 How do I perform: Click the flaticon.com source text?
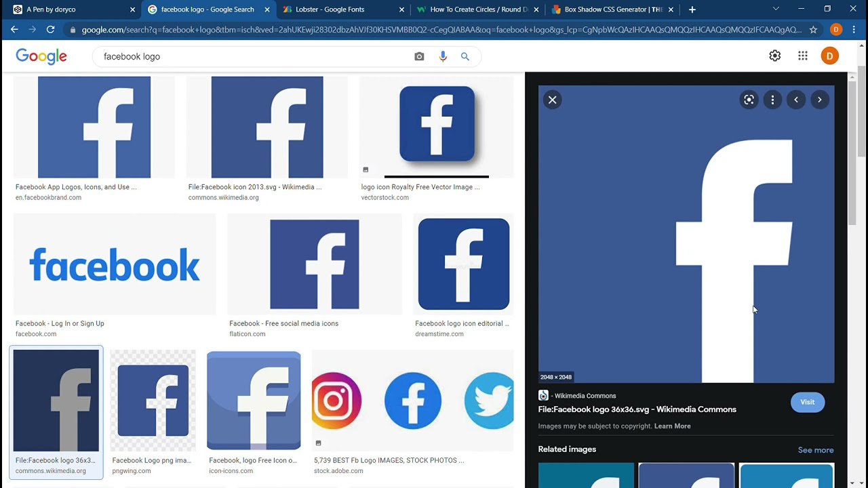[248, 334]
